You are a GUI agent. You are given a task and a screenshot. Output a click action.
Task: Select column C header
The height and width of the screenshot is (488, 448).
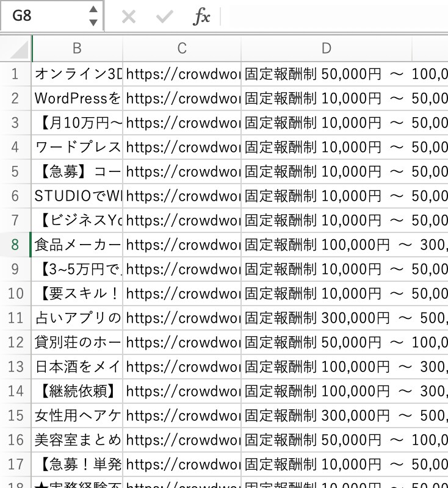pos(182,49)
